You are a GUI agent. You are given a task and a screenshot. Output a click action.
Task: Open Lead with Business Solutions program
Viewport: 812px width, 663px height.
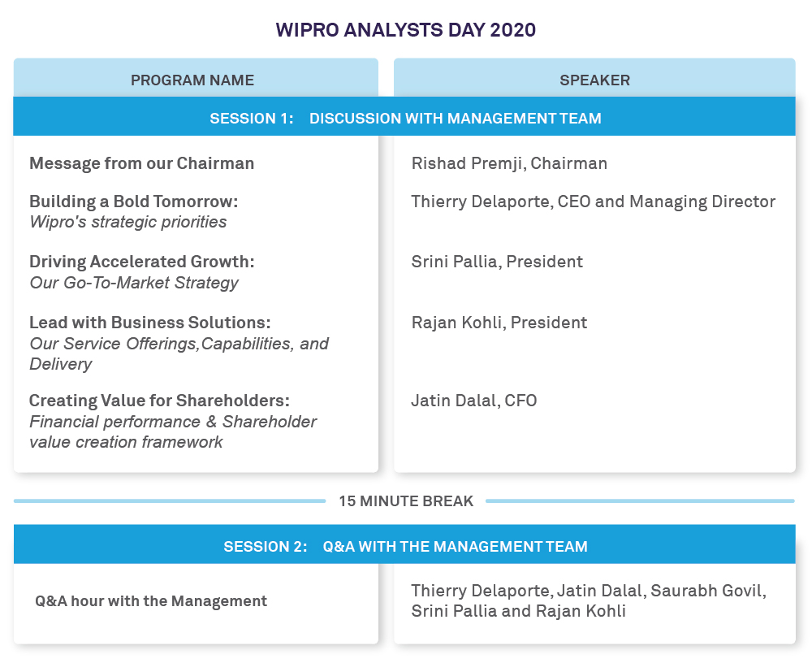[149, 323]
